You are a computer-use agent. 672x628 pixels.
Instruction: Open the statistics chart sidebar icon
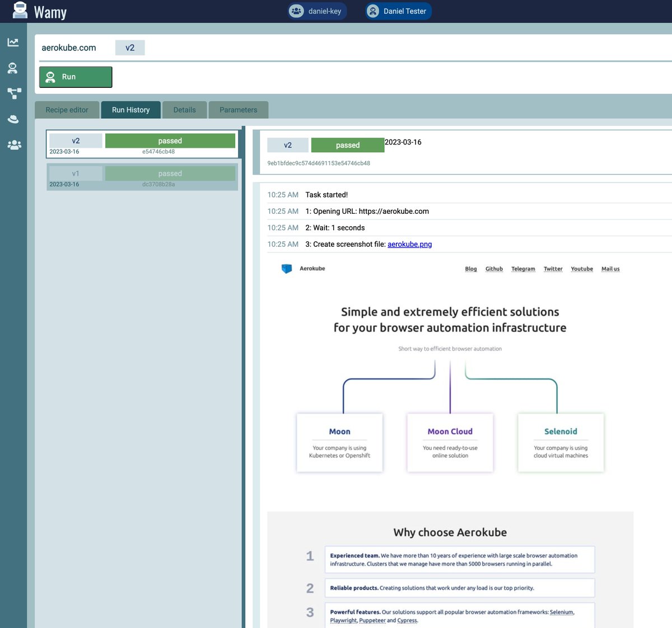[x=13, y=43]
